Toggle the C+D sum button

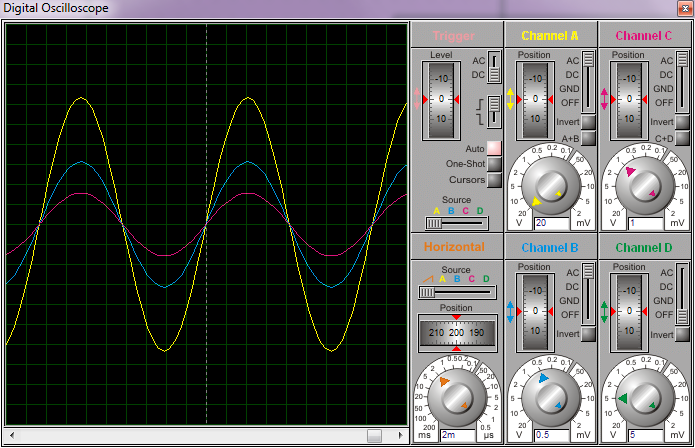[682, 138]
